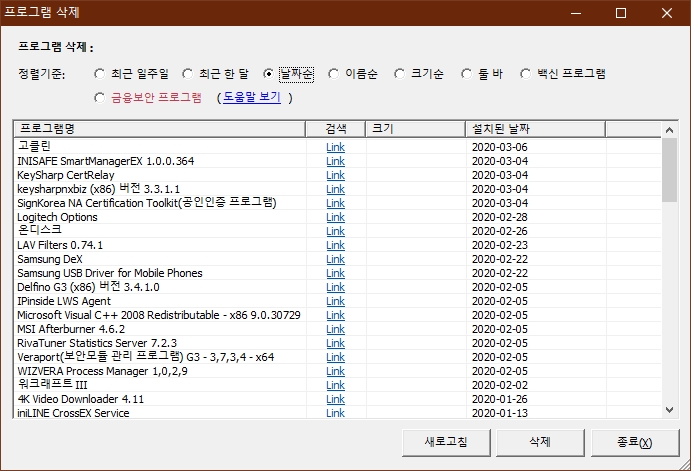The image size is (691, 471).
Task: Select the 온디스크 program row
Action: pyautogui.click(x=337, y=231)
